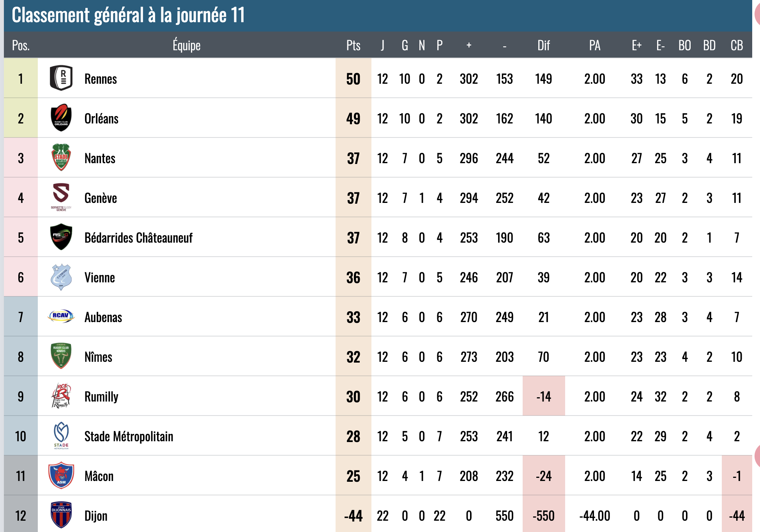
Task: Sort by the Dif column header
Action: click(544, 45)
